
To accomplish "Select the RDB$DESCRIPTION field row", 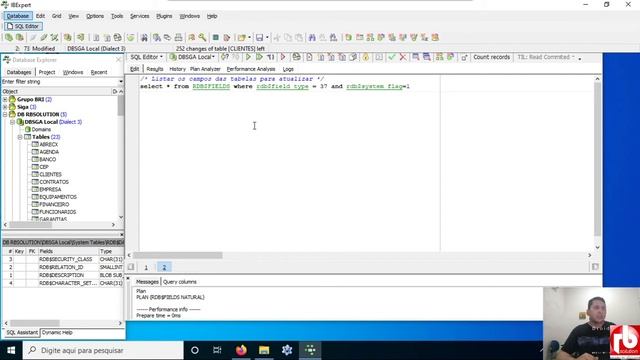I will tap(63, 276).
